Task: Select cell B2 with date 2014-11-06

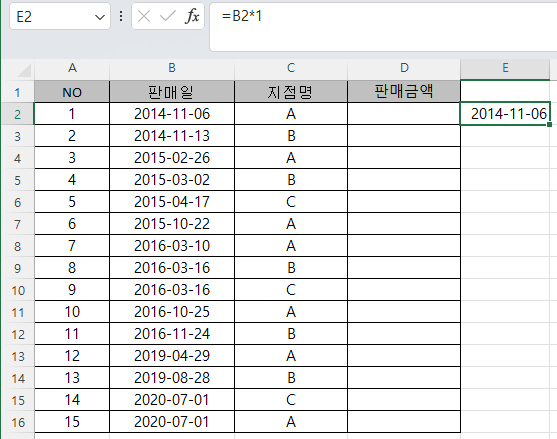Action: (x=172, y=114)
